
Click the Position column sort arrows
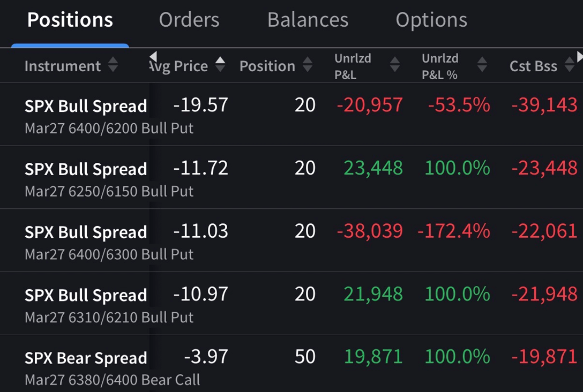(x=308, y=66)
